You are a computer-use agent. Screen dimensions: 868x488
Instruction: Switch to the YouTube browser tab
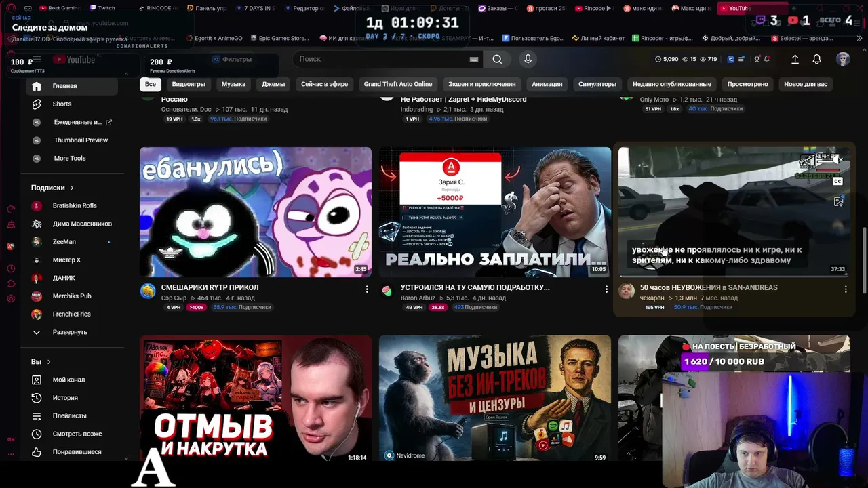point(752,8)
